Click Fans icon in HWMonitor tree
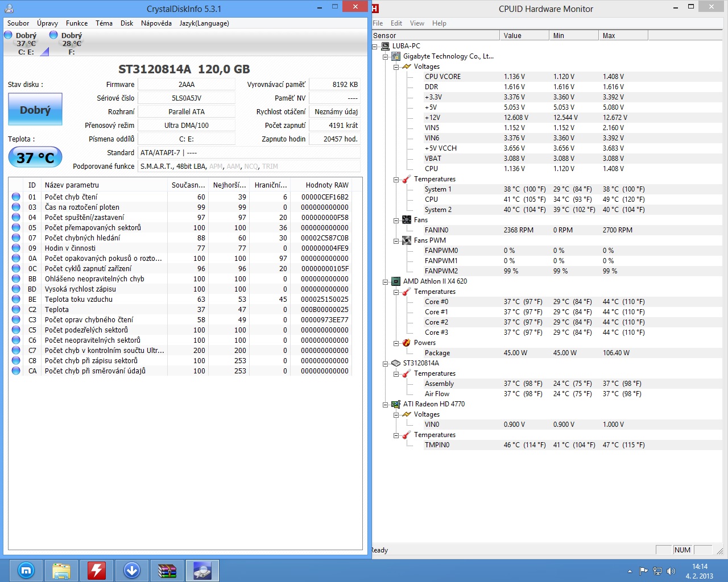728x582 pixels. click(407, 220)
